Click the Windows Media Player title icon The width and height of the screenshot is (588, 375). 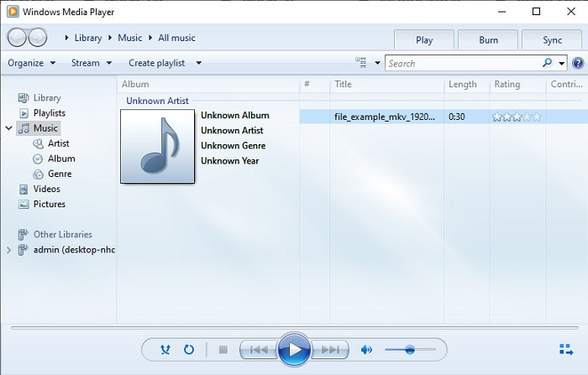click(x=13, y=12)
